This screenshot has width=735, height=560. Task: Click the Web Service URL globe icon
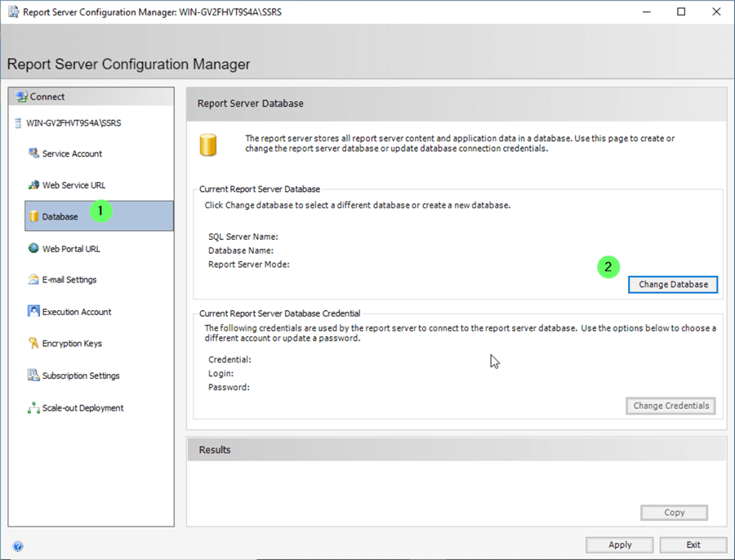(x=33, y=185)
